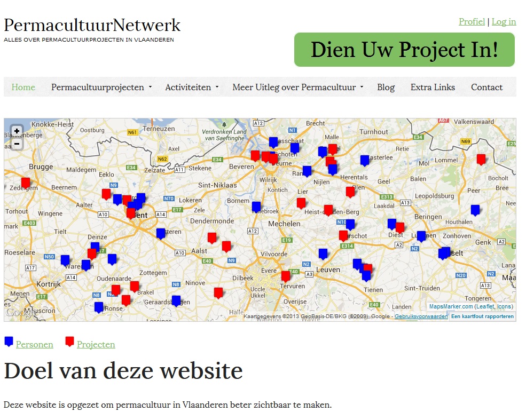Go to the Blog page
This screenshot has height=420, width=526.
(x=386, y=87)
